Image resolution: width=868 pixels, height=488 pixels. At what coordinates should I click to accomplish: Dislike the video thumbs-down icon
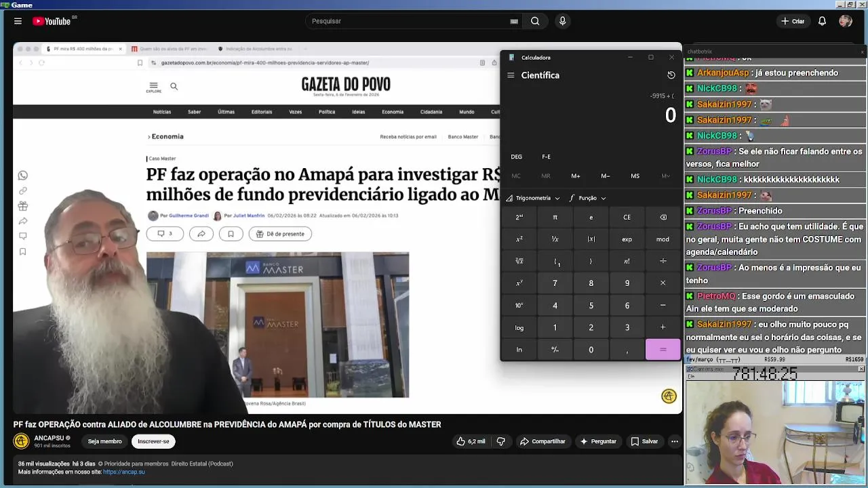point(500,441)
